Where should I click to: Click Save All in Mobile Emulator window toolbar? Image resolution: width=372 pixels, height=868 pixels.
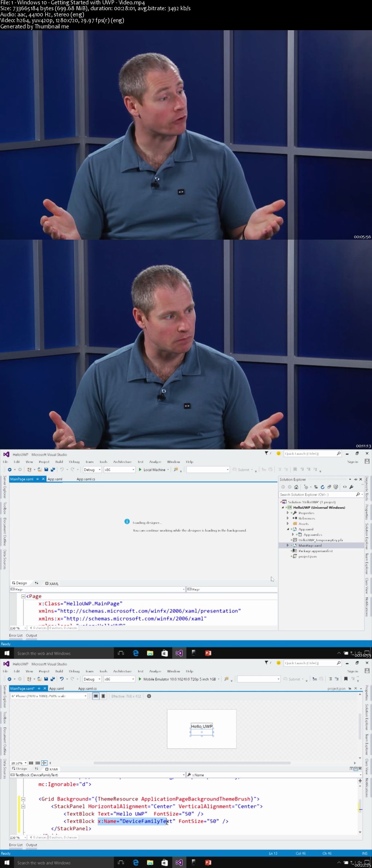click(53, 679)
